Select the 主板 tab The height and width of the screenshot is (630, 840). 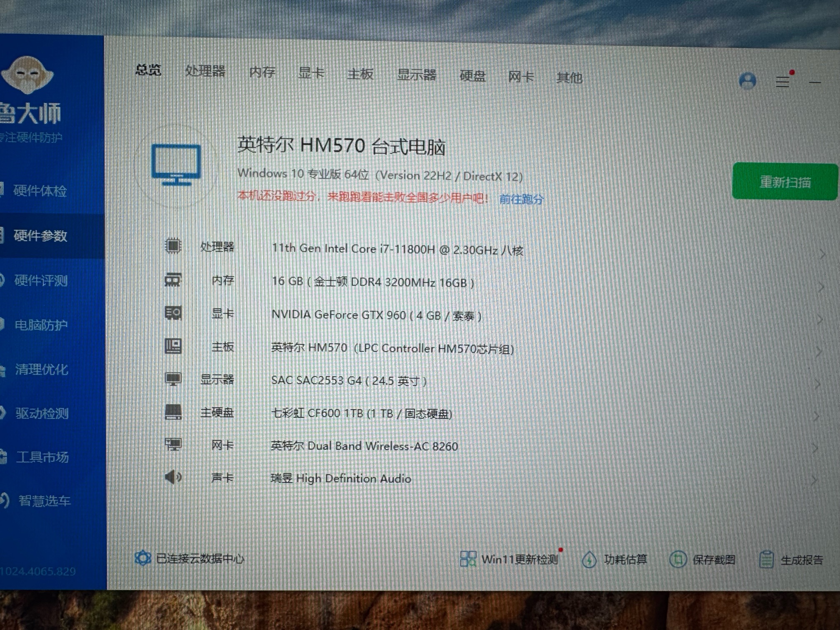360,74
